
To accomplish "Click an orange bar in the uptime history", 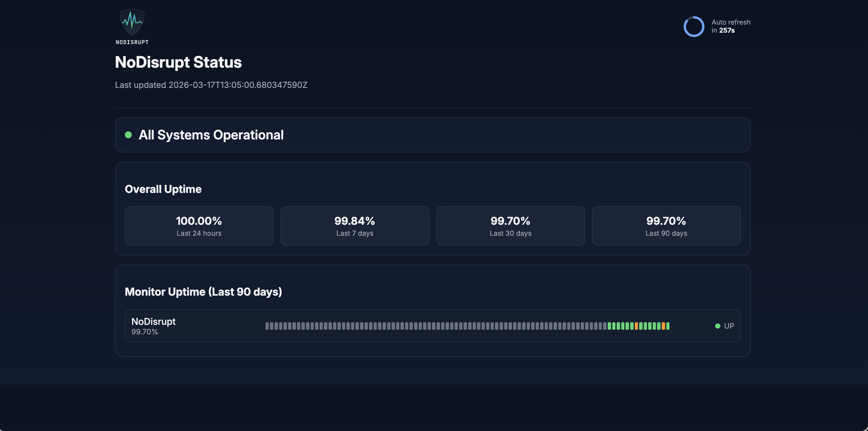I will coord(636,326).
